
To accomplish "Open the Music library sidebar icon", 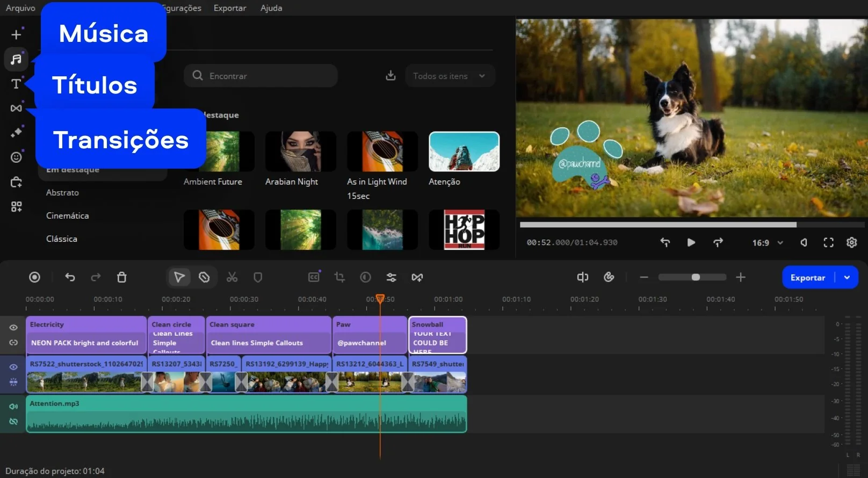I will (16, 59).
